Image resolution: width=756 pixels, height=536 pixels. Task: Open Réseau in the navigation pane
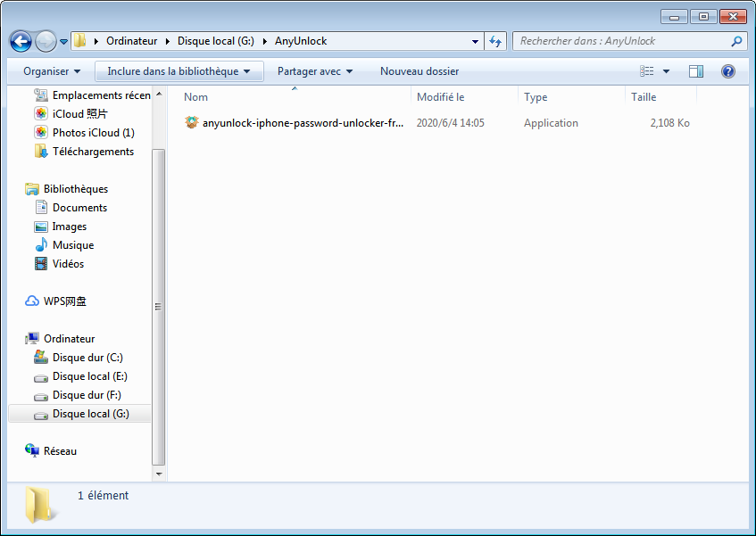pos(60,451)
